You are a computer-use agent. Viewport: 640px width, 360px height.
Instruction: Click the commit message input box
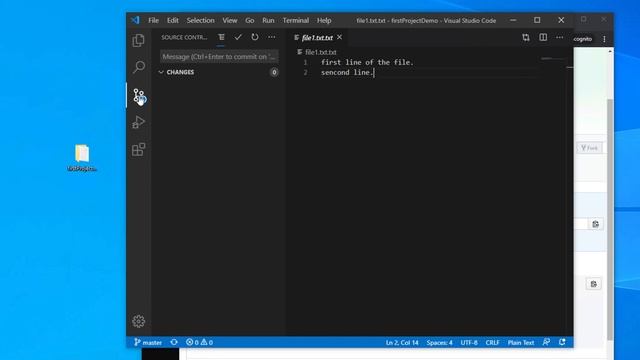(219, 57)
